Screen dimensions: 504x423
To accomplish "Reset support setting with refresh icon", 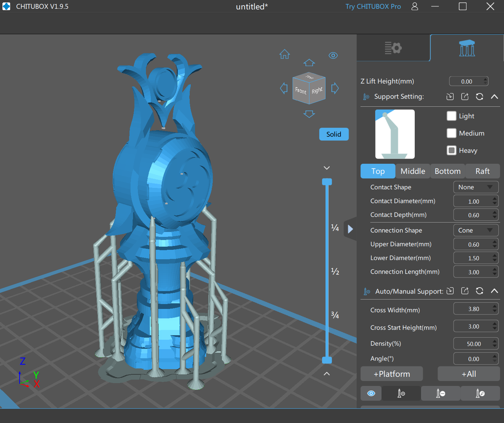I will pos(479,97).
